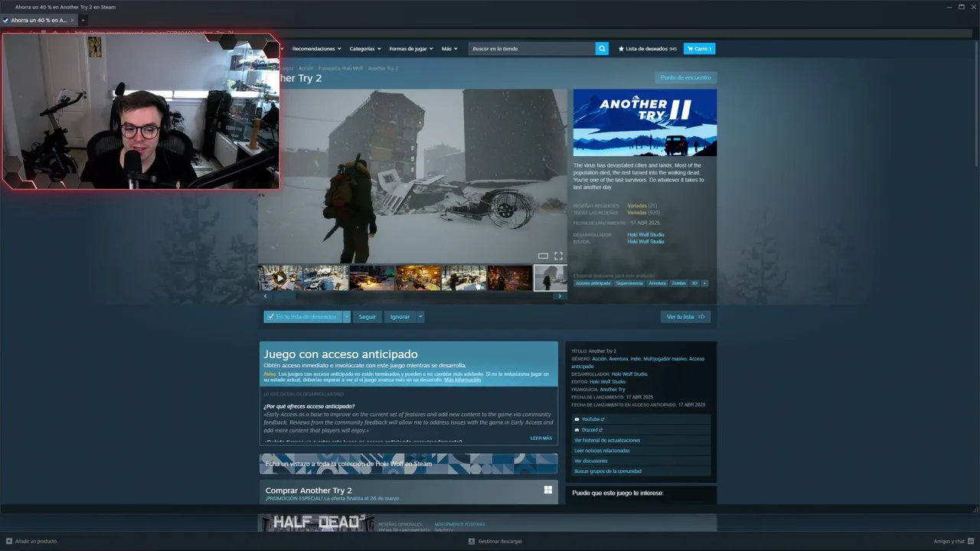Screen dimensions: 980x551
Task: Open the Categorías dropdown menu
Action: click(x=365, y=48)
